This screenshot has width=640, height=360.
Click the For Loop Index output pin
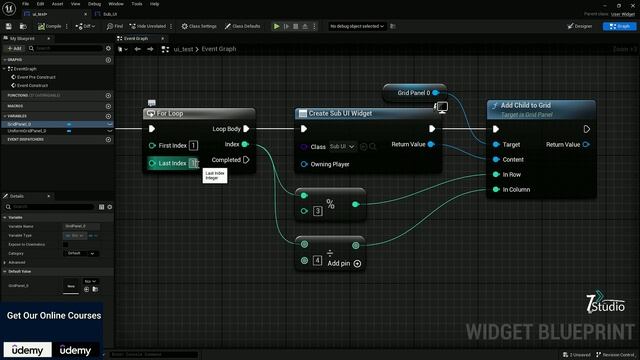[x=245, y=144]
